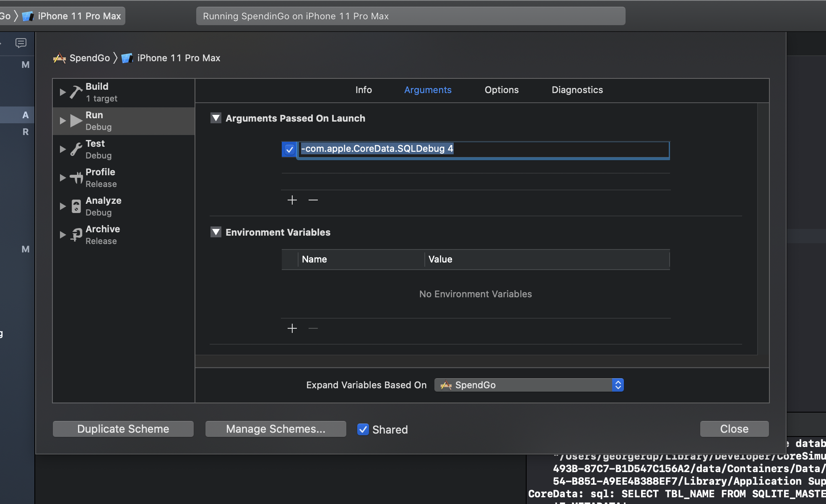Viewport: 826px width, 504px height.
Task: Switch to the Info tab
Action: click(x=364, y=90)
